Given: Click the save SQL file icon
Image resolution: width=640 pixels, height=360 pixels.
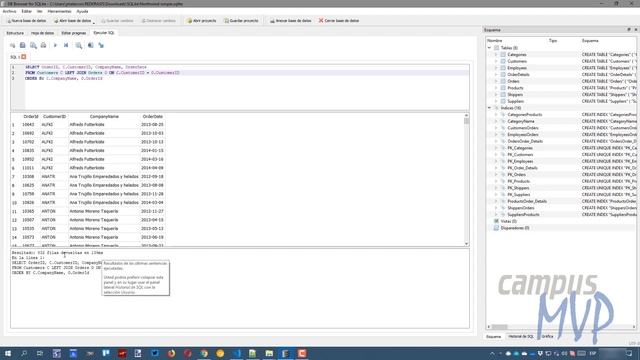Looking at the screenshot, I should click(x=23, y=45).
